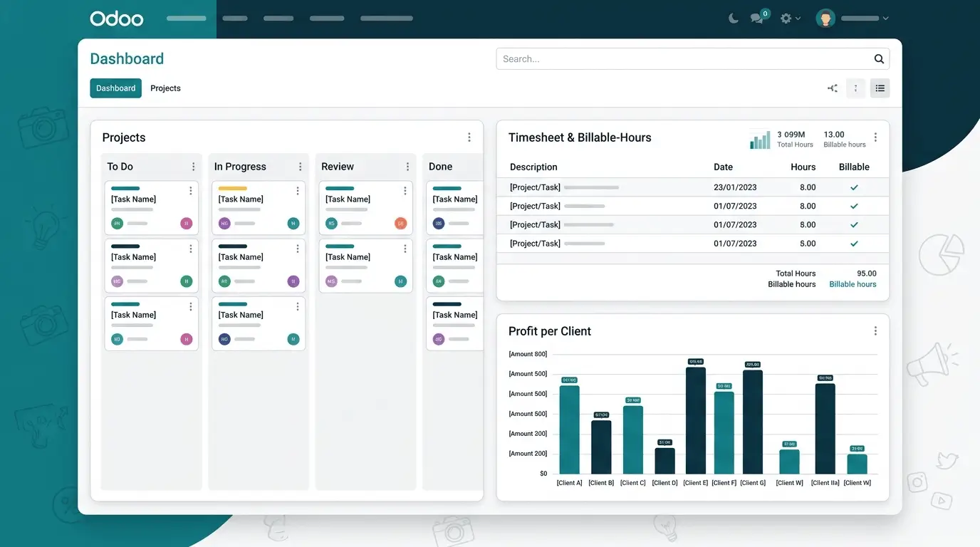Screen dimensions: 980x547
Task: Sort by the Billable column header
Action: 854,167
